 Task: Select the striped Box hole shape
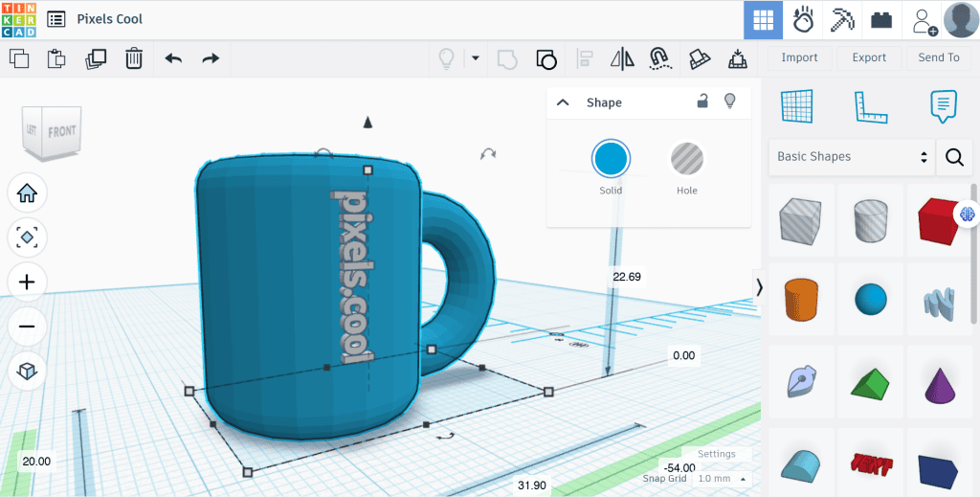(x=801, y=220)
